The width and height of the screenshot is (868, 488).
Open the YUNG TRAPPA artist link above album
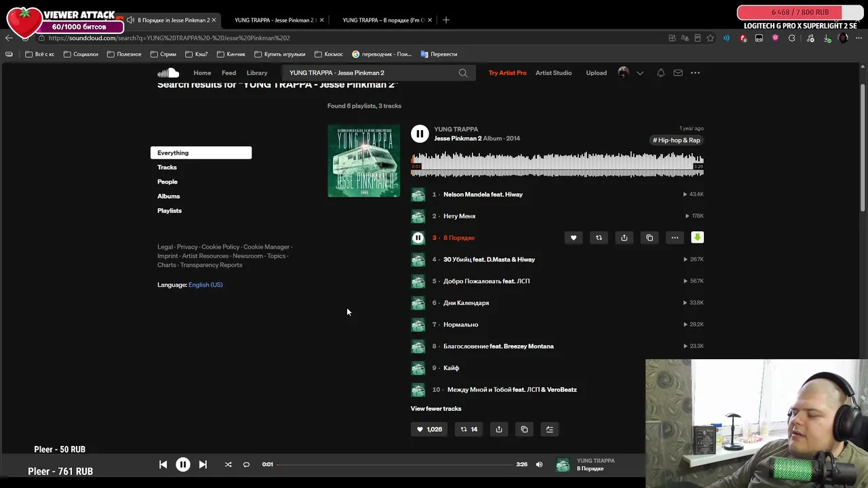[456, 129]
